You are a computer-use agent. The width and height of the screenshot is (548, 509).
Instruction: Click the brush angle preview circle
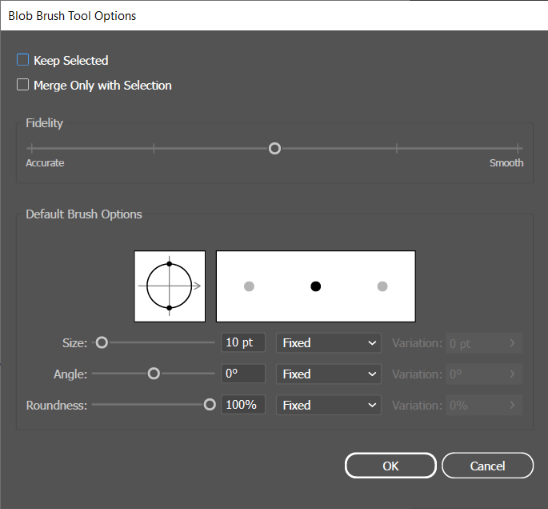point(169,286)
